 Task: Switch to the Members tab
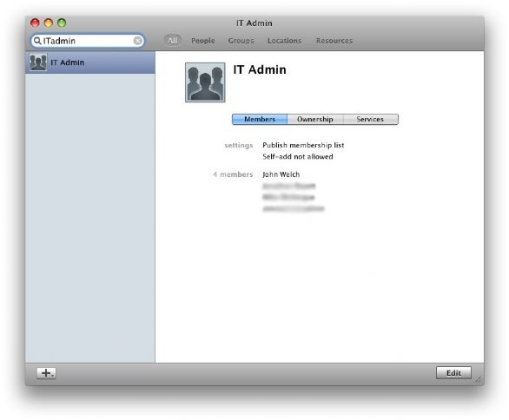(260, 119)
